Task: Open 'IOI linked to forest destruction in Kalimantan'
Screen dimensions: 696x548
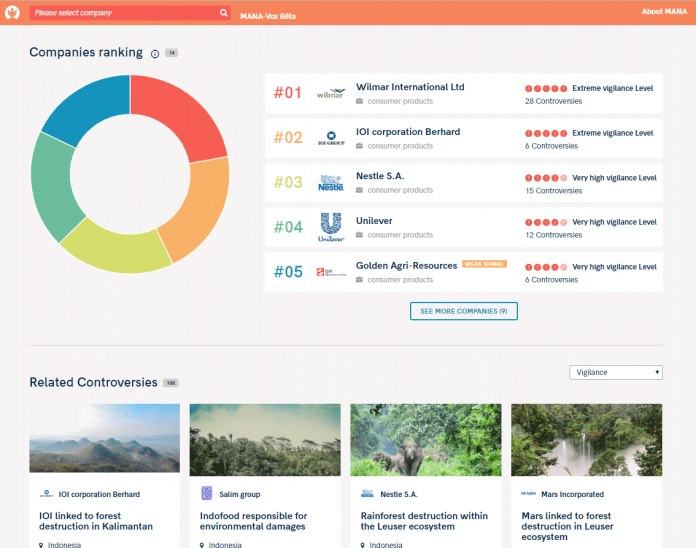Action: (x=96, y=521)
